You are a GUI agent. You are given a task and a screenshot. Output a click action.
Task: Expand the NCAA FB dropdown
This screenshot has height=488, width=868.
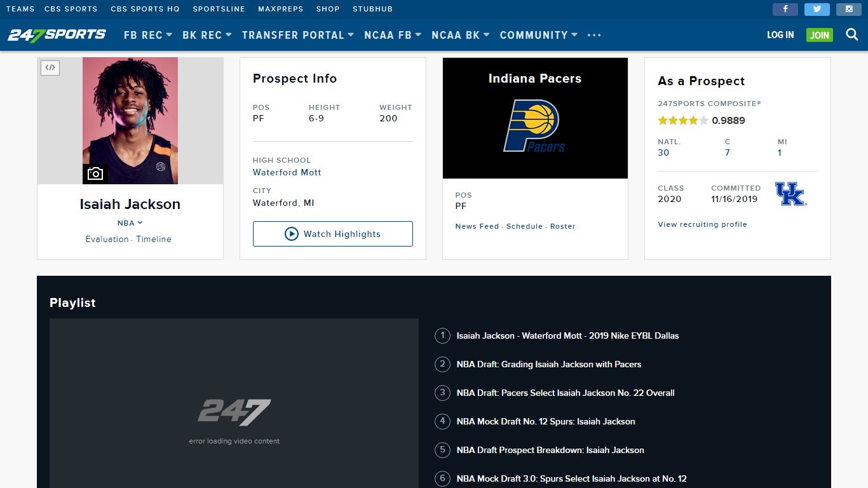click(393, 35)
